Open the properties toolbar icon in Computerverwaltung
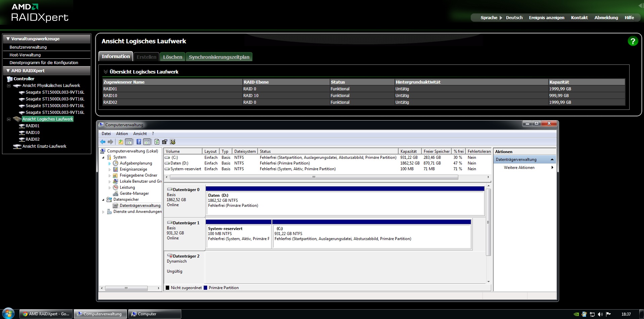This screenshot has width=644, height=319. 165,142
